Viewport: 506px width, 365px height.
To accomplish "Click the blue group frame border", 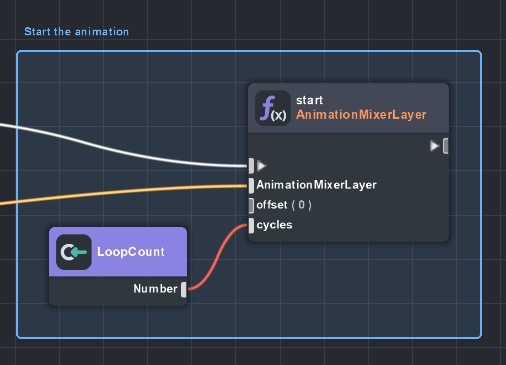I will (x=249, y=51).
